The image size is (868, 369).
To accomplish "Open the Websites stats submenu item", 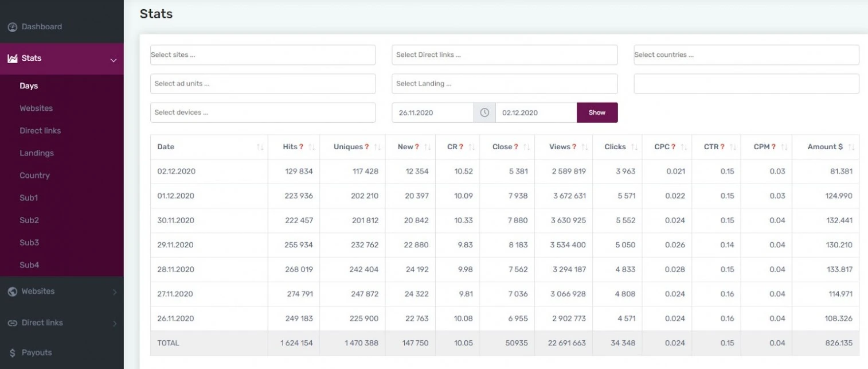I will (36, 108).
